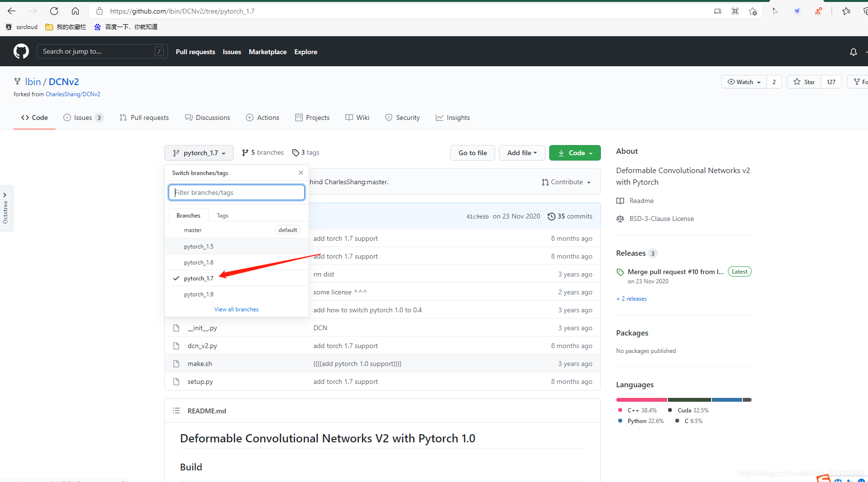Screen dimensions: 868x482
Task: Click the Go to file button
Action: tap(472, 153)
